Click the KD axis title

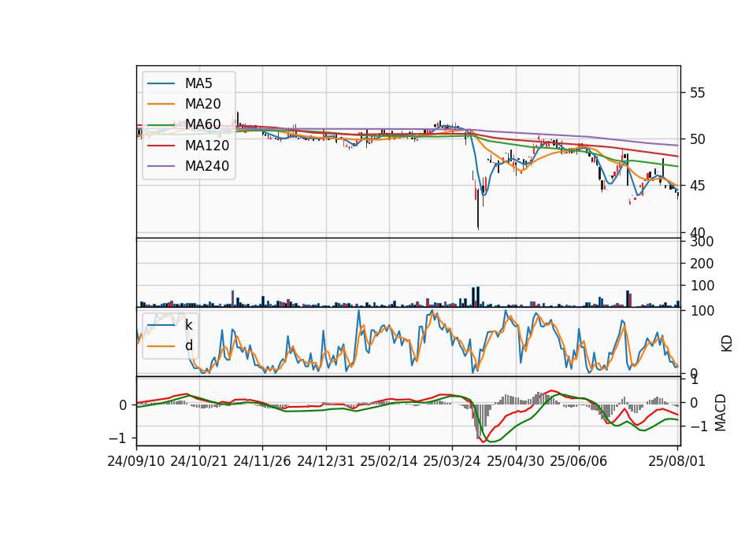pos(727,343)
